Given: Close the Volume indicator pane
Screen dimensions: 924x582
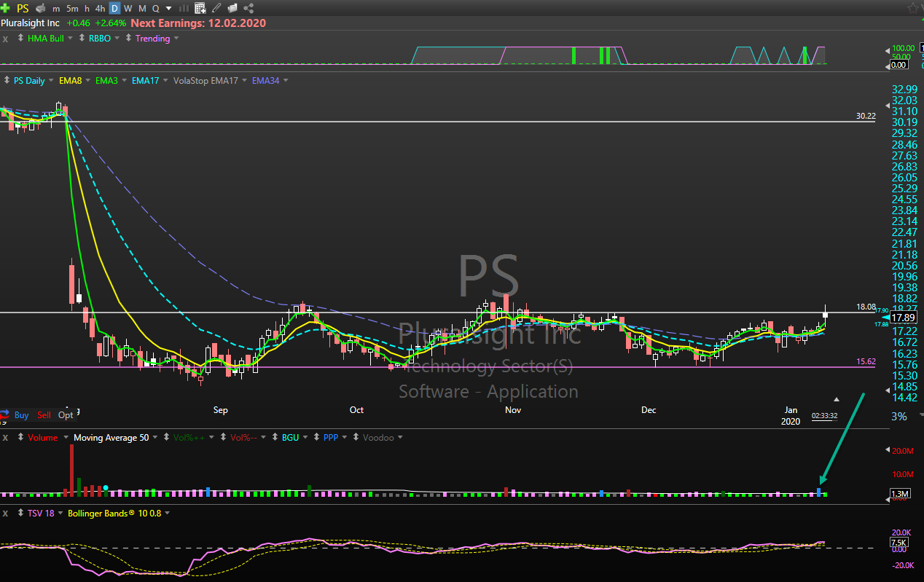Looking at the screenshot, I should [x=6, y=438].
